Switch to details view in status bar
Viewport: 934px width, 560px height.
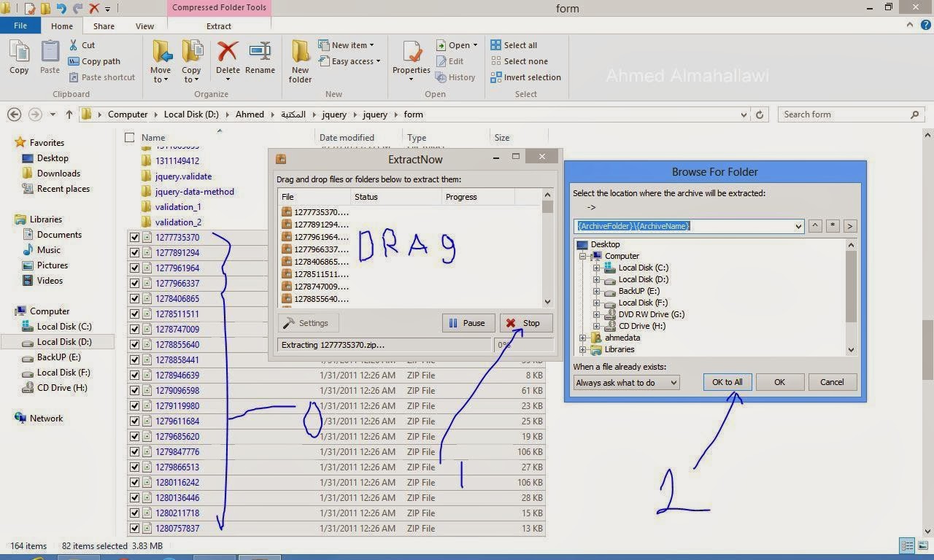tap(907, 545)
